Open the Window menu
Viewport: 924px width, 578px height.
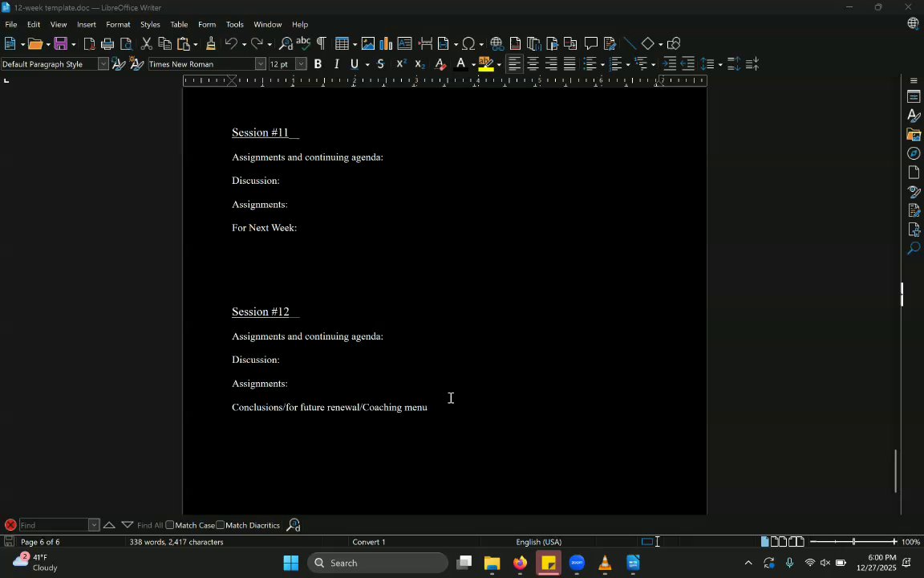point(268,24)
